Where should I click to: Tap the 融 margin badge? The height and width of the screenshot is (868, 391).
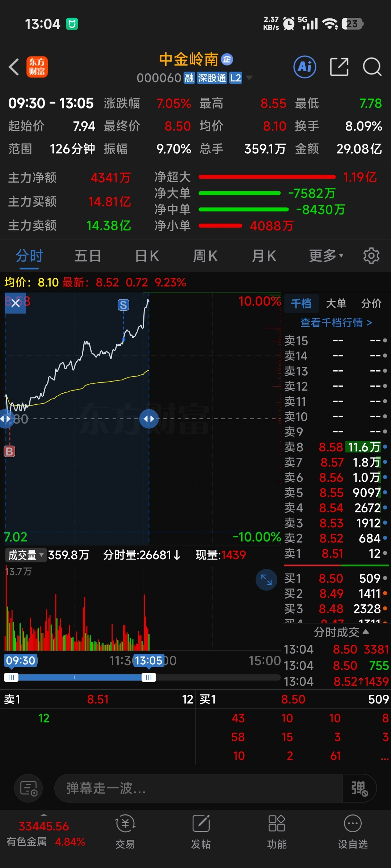[x=189, y=78]
